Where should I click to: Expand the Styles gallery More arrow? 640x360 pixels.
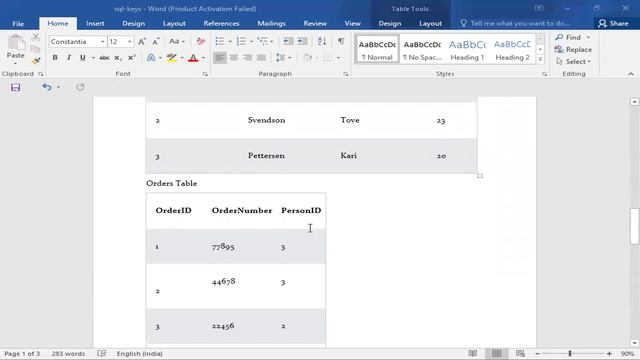coord(540,60)
